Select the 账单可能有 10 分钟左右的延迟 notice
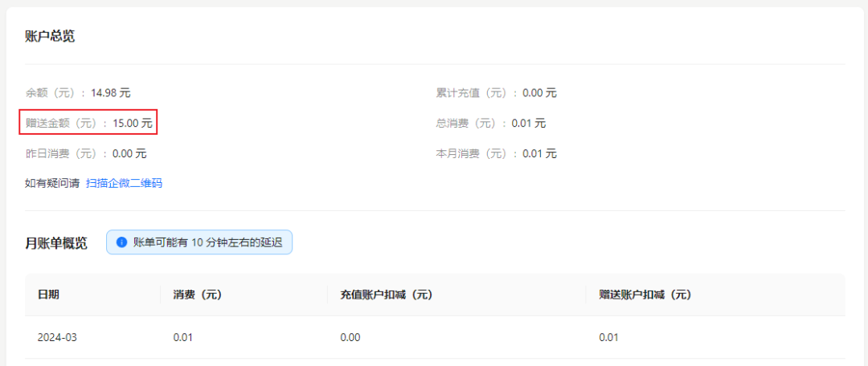The width and height of the screenshot is (868, 366). pyautogui.click(x=199, y=242)
